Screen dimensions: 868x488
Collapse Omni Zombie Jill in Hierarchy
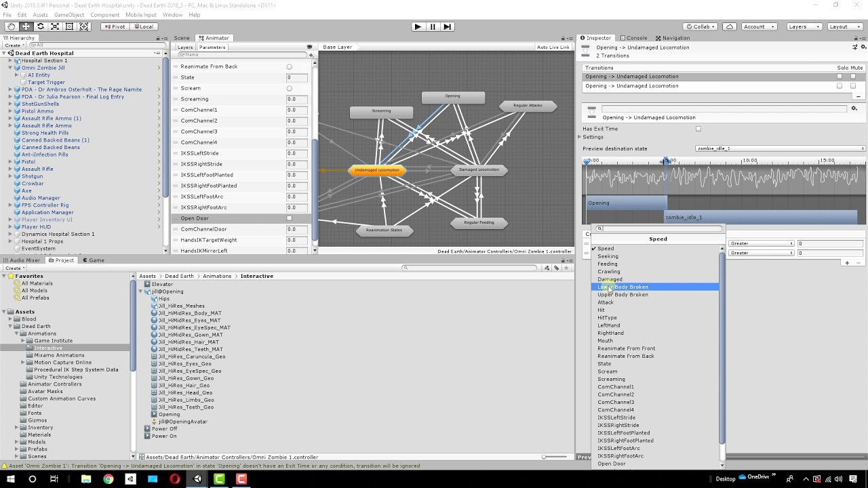click(11, 68)
